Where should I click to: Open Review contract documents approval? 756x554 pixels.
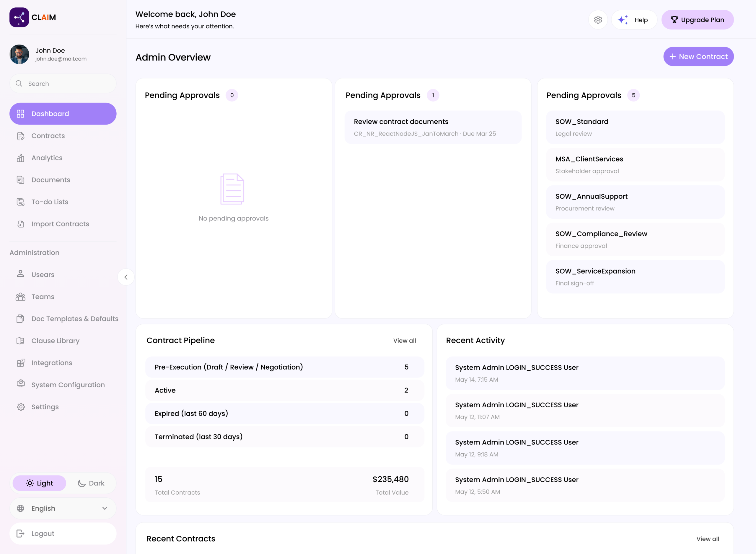(x=433, y=128)
